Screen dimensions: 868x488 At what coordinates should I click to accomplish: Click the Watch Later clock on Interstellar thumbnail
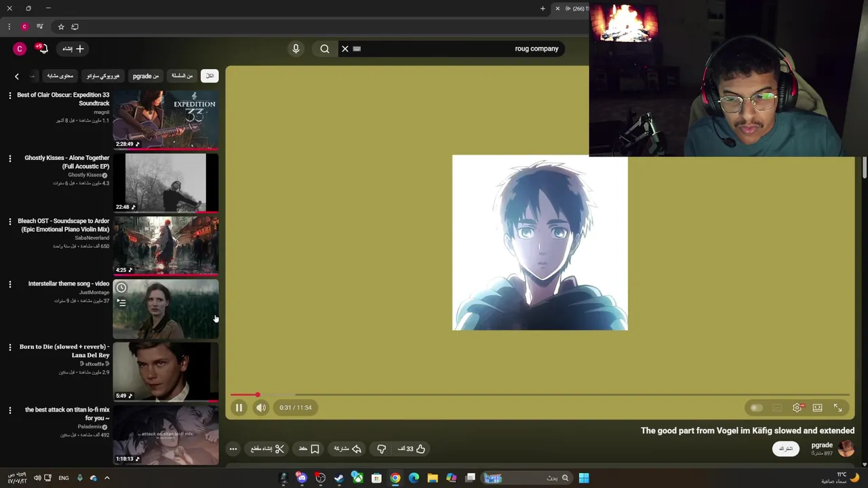[121, 288]
